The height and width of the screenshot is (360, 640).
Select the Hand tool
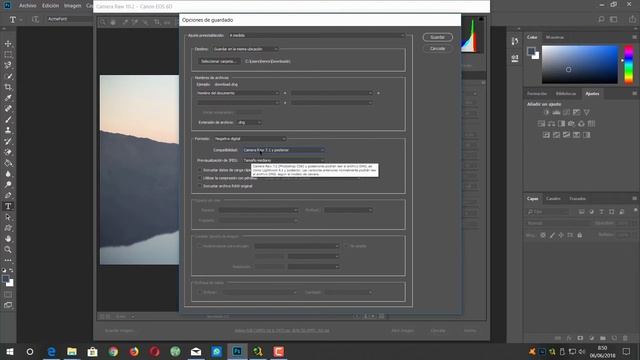pos(8,239)
